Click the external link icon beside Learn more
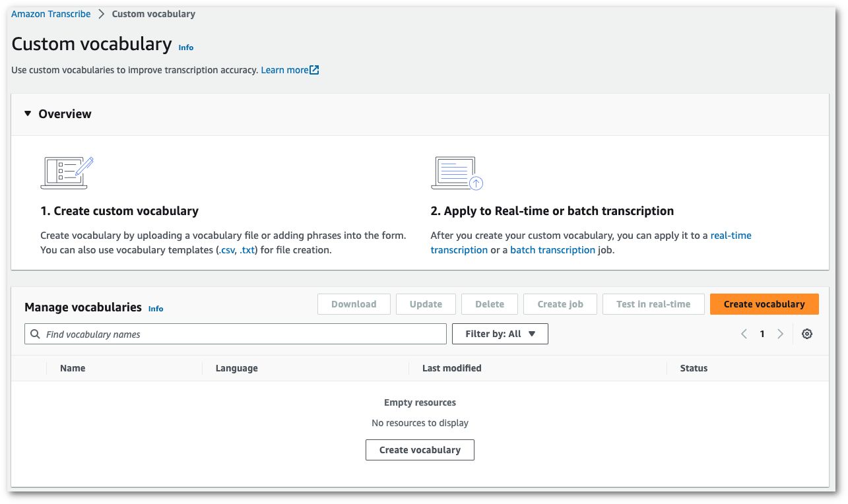This screenshot has width=848, height=504. (314, 69)
